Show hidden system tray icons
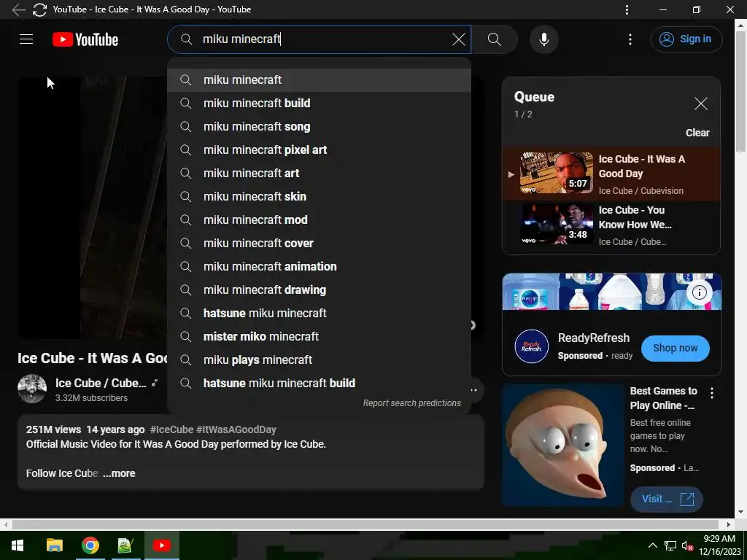Screen dimensions: 747x560 tap(653, 545)
